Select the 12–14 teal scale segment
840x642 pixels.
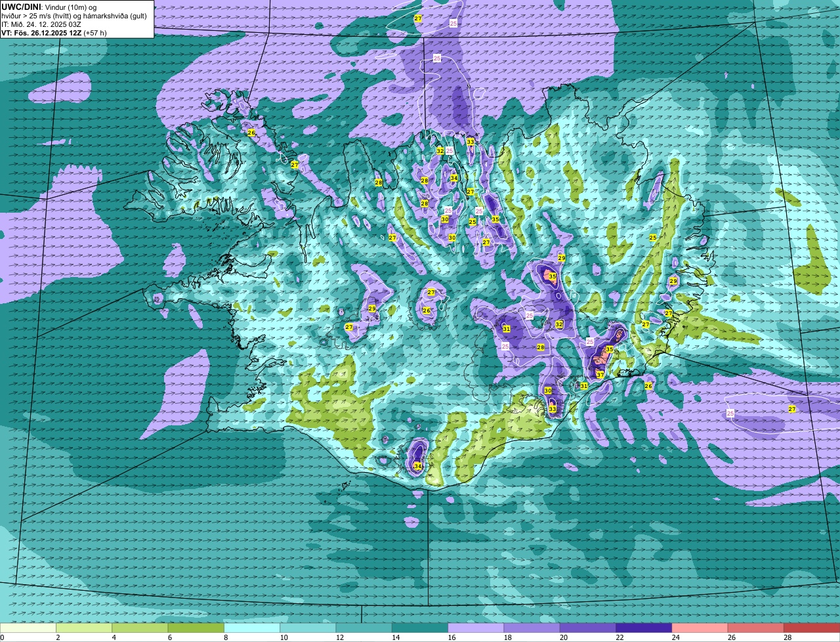(x=364, y=628)
